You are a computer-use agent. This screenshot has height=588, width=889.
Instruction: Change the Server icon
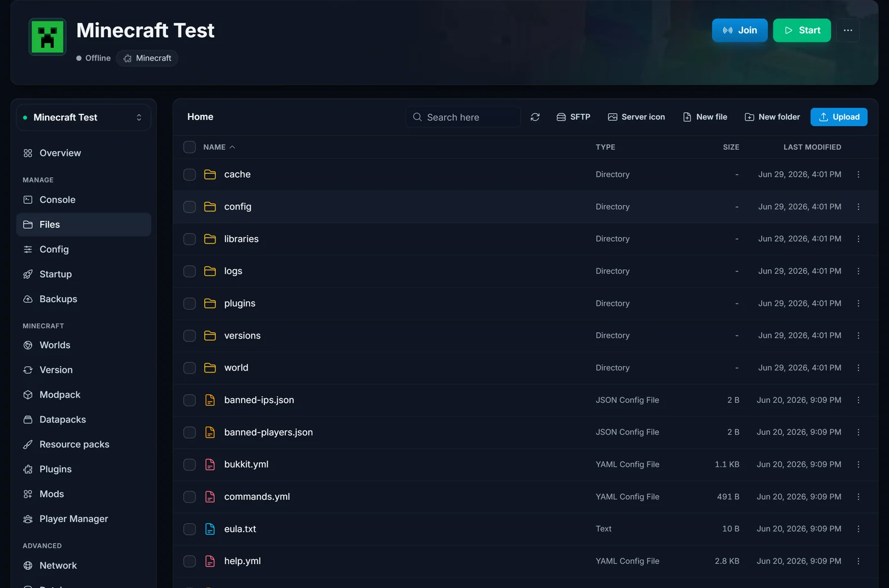pos(637,117)
